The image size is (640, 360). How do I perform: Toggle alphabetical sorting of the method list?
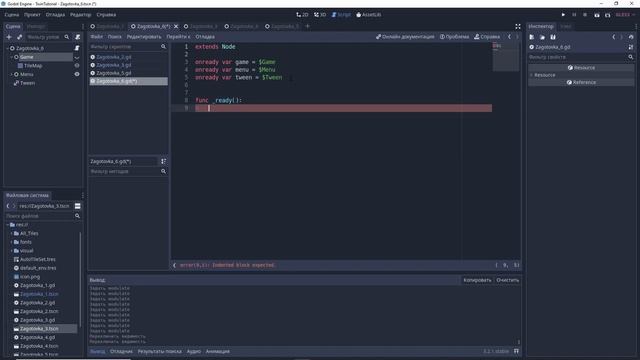(163, 162)
